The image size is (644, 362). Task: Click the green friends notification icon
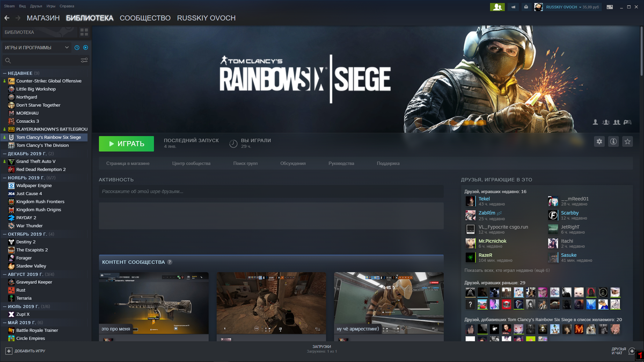[497, 7]
